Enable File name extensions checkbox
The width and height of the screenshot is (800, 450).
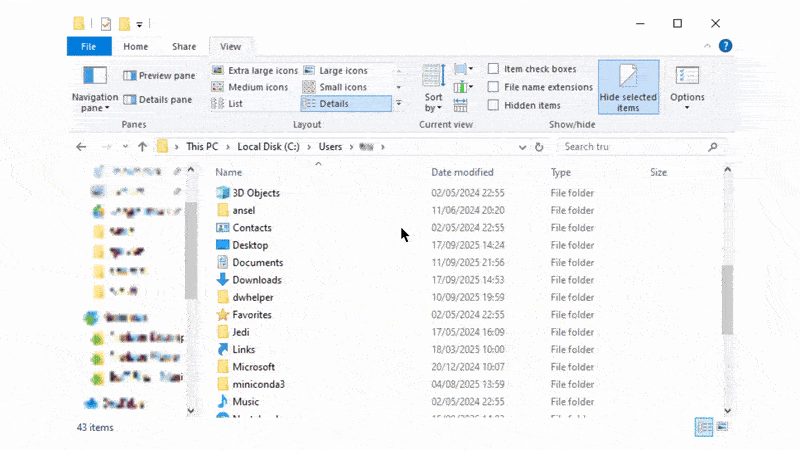click(493, 87)
